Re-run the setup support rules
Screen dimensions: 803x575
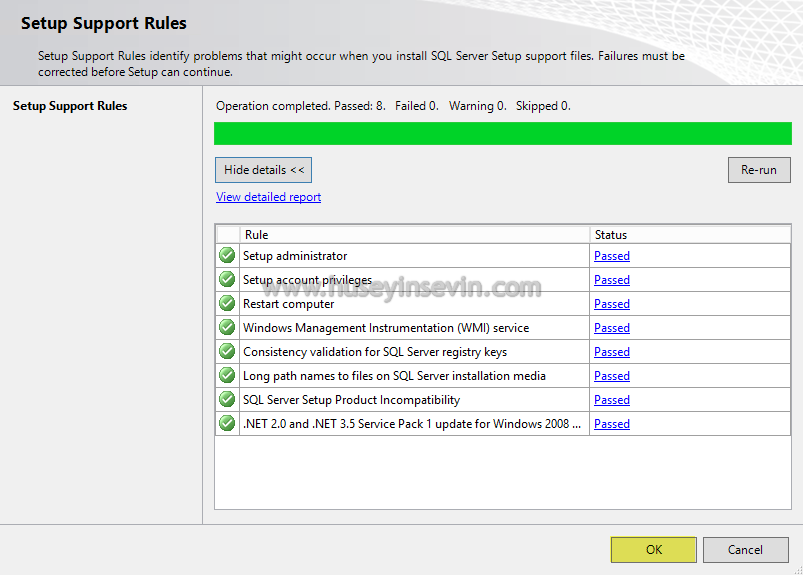click(x=759, y=170)
